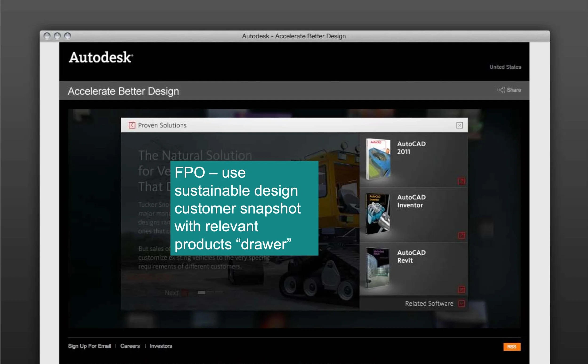Click the Autodesk logo
This screenshot has height=364, width=588.
click(101, 57)
